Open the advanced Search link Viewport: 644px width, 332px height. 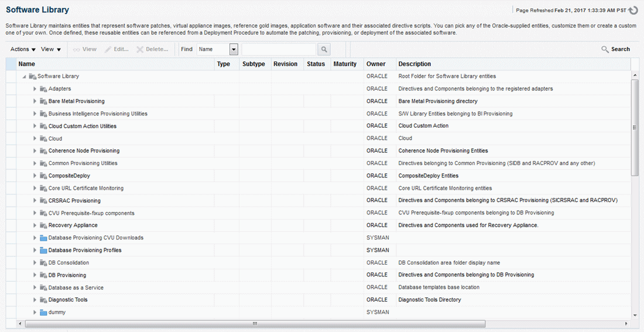pos(616,49)
